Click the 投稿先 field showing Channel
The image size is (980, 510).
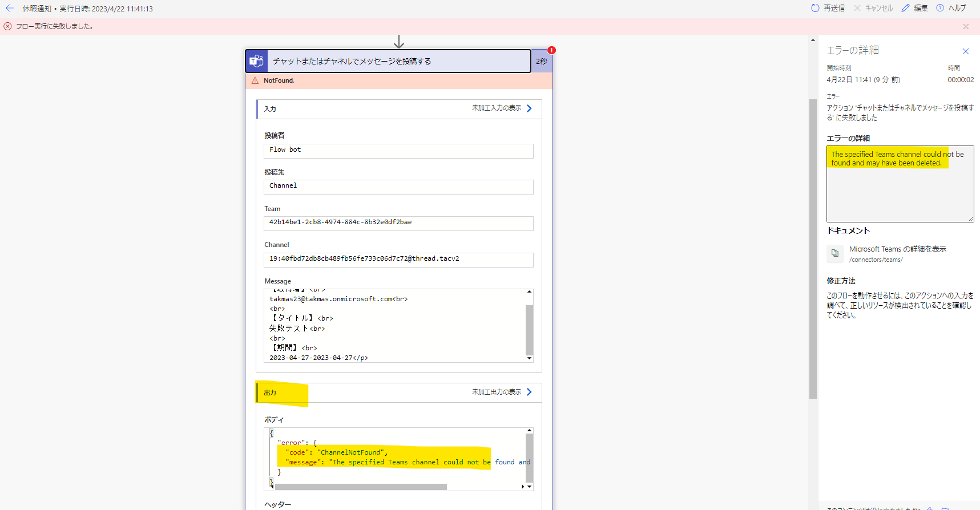[x=398, y=187]
